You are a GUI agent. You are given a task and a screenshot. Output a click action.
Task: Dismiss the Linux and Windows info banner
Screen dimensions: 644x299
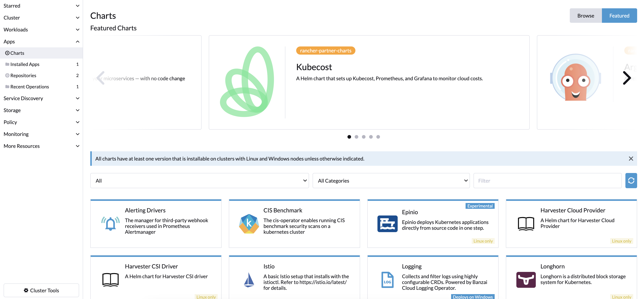pyautogui.click(x=631, y=158)
